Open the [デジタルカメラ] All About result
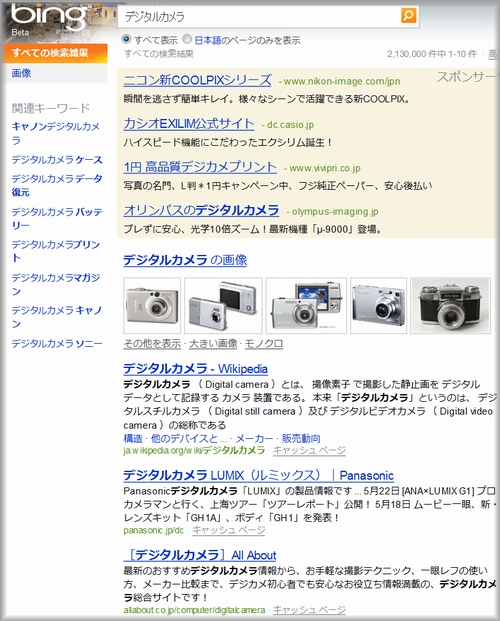 pos(200,555)
